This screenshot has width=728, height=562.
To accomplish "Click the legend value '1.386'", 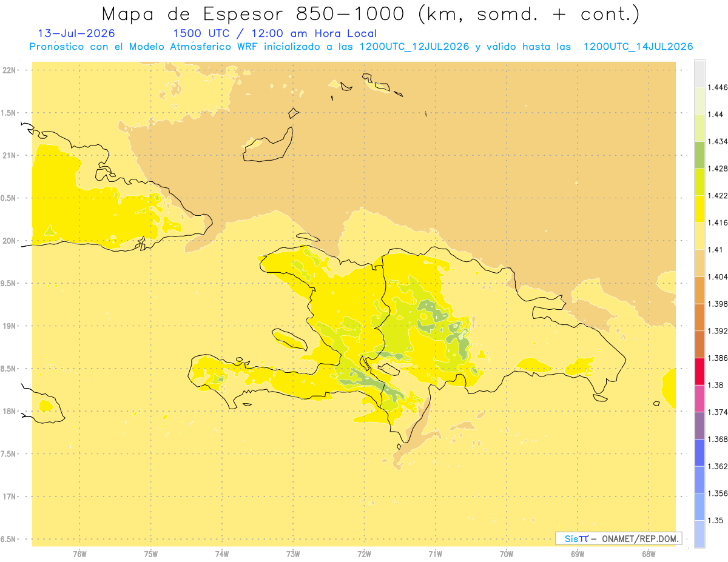I will coord(718,358).
